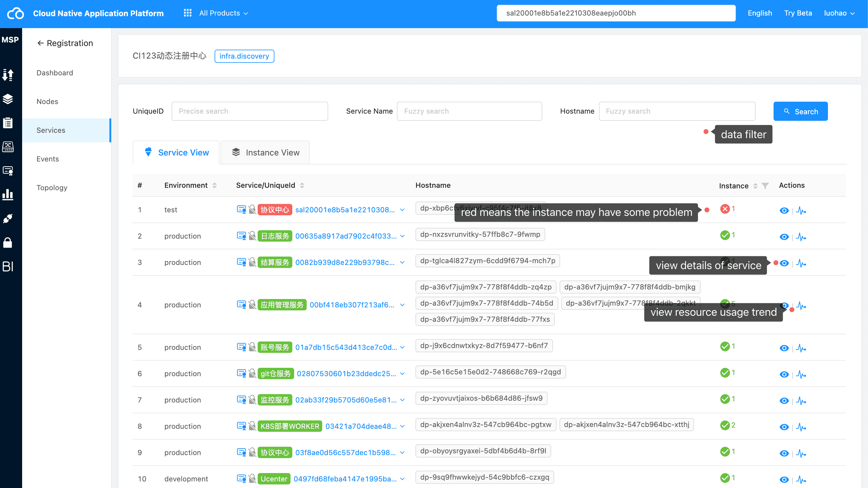Click eye icon for Ucenter service details

pos(784,480)
